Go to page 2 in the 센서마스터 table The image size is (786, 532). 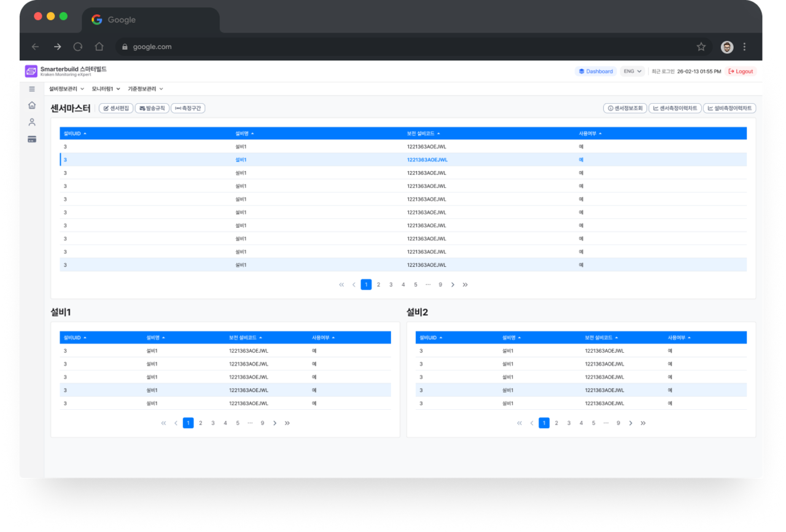tap(378, 285)
